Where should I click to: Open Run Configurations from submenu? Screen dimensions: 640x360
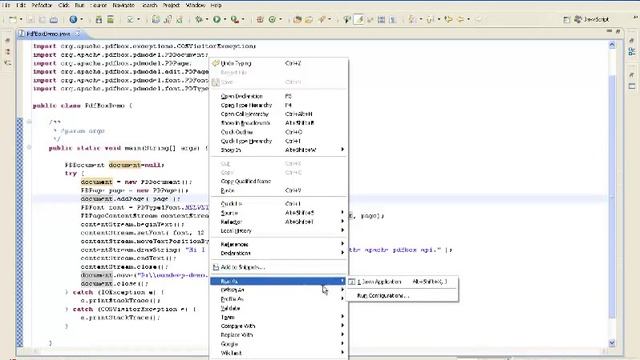402,296
